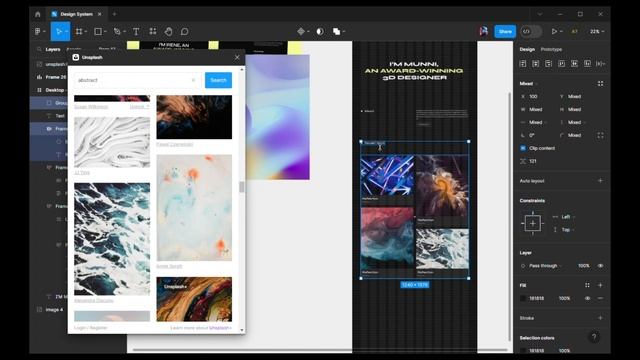Close the Unsplash plugin window
The width and height of the screenshot is (640, 360).
pyautogui.click(x=237, y=58)
